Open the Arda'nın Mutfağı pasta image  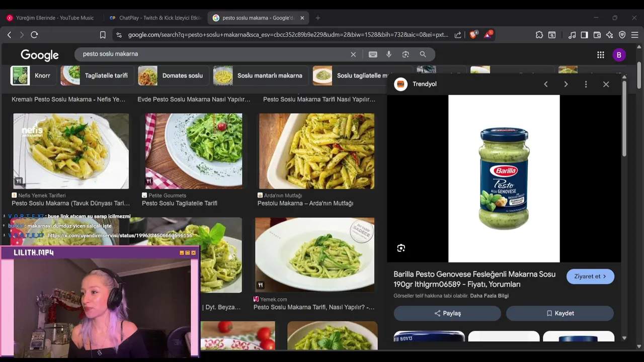tap(316, 151)
